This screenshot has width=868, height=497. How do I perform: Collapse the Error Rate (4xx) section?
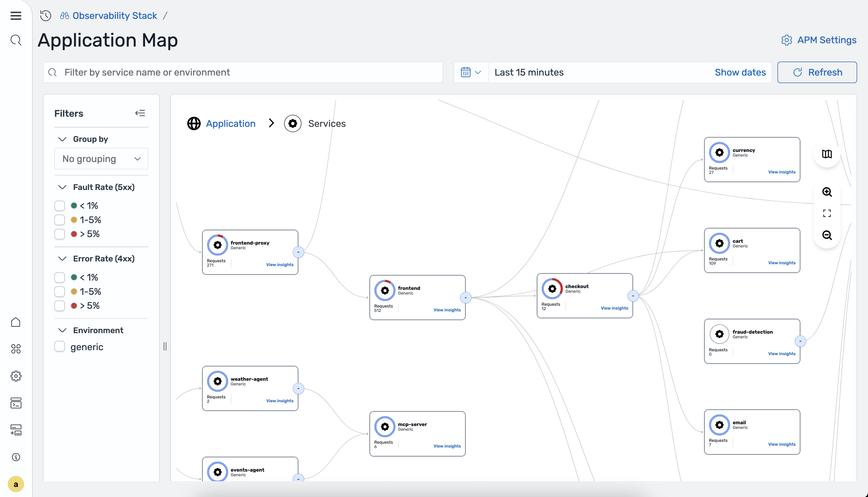click(x=62, y=258)
